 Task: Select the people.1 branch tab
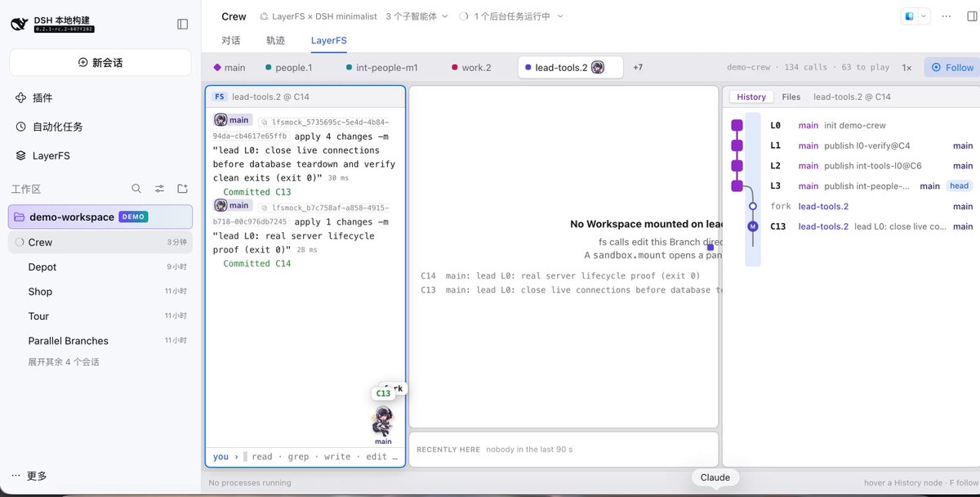pyautogui.click(x=289, y=68)
